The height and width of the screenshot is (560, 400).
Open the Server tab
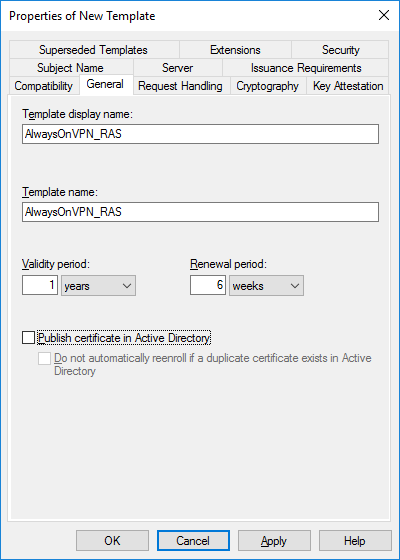tap(178, 68)
